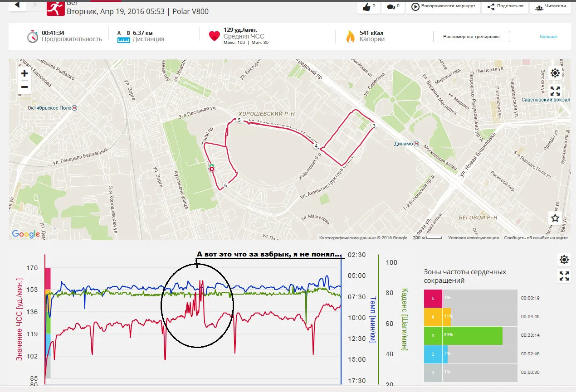The height and width of the screenshot is (392, 576).
Task: Click heart rate zone 4 yellow bar
Action: point(437,317)
